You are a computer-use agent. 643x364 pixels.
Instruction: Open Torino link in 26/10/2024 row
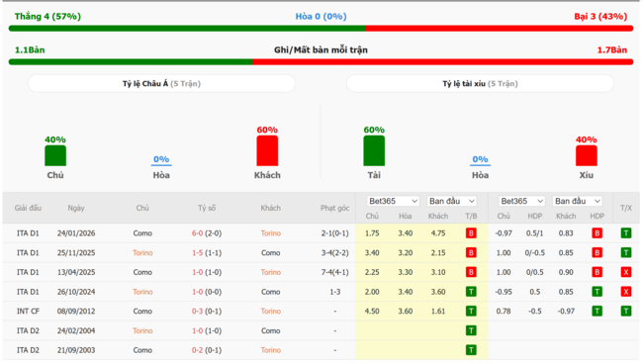[x=142, y=292]
